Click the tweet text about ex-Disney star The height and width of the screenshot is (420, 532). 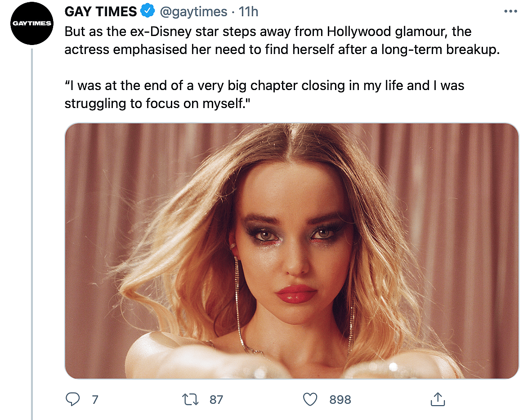click(282, 41)
